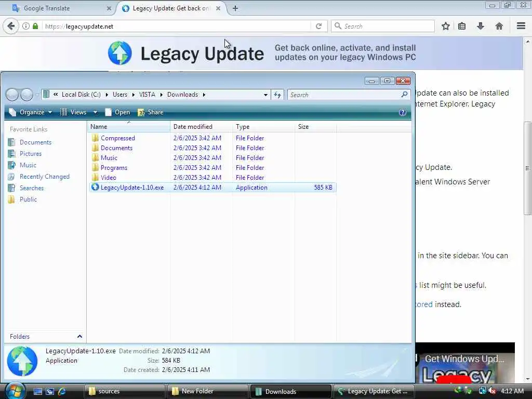The image size is (532, 399).
Task: Click Firefox search box
Action: coord(383,26)
